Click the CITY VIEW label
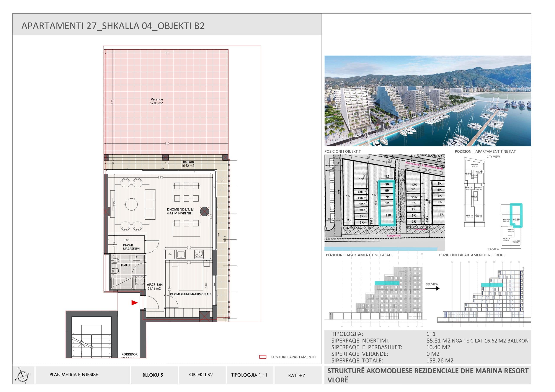Viewport: 555px width, 392px height. coord(493,157)
